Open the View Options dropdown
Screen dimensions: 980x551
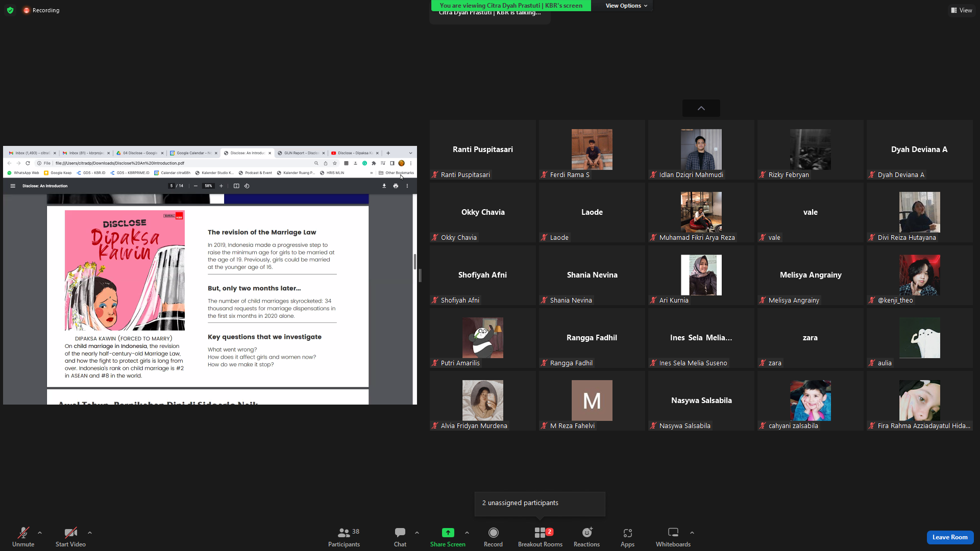pyautogui.click(x=626, y=6)
